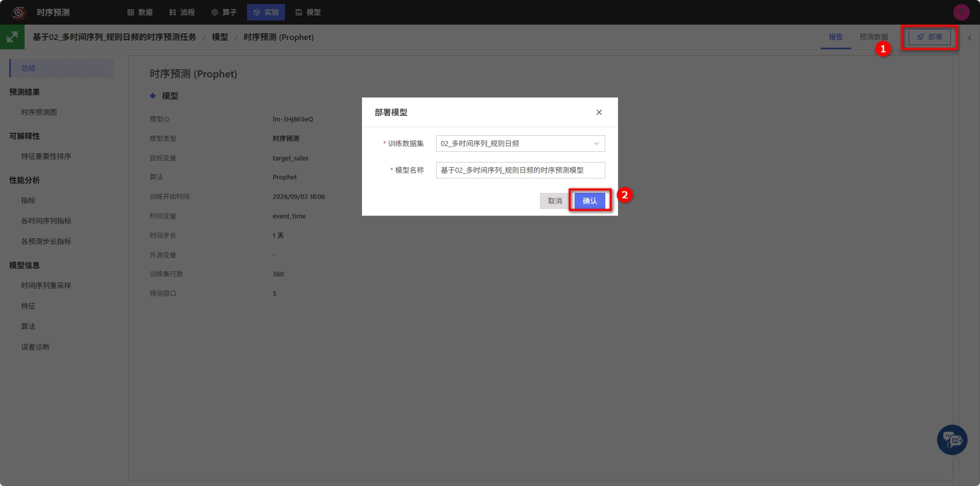980x486 pixels.
Task: Click the 2026/09/03 18:06 start time
Action: click(x=299, y=196)
